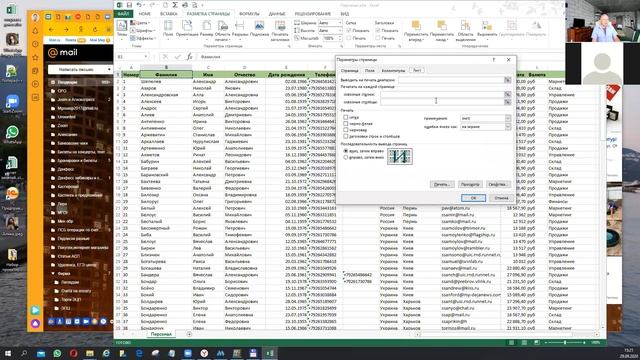Click the OK button in page setup dialog

[x=473, y=198]
